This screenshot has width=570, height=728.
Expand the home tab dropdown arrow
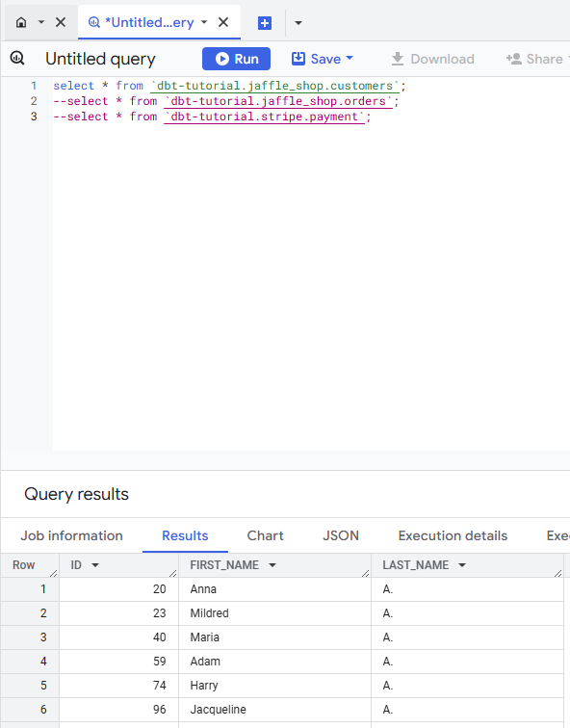click(41, 22)
